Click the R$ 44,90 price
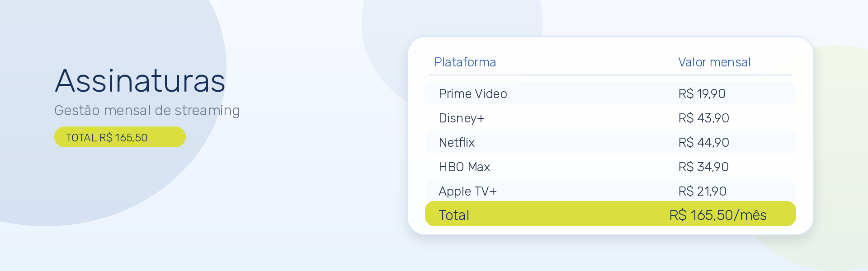This screenshot has height=271, width=868. 703,142
